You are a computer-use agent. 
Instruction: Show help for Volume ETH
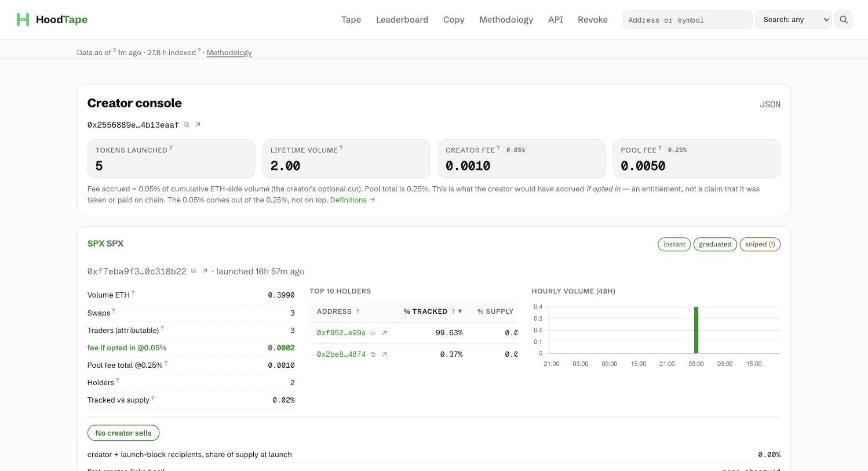point(133,294)
